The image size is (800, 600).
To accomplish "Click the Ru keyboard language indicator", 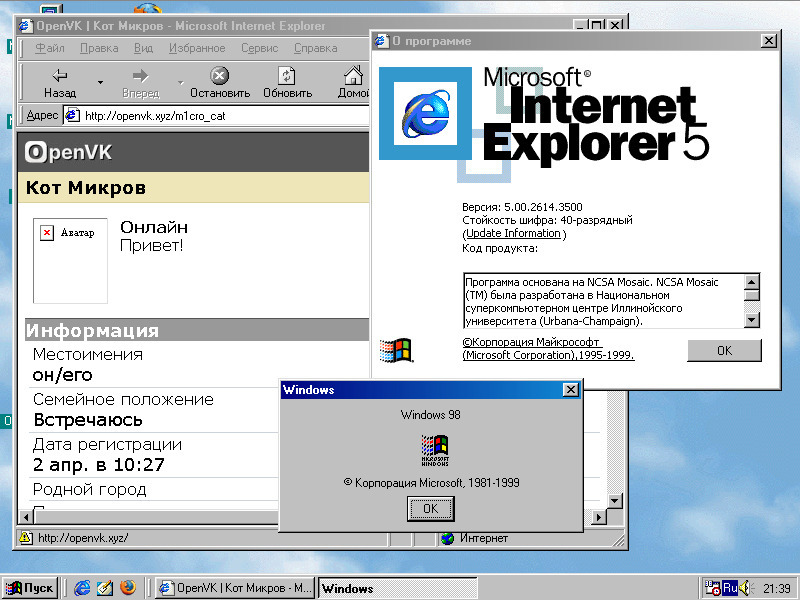I will click(x=730, y=588).
